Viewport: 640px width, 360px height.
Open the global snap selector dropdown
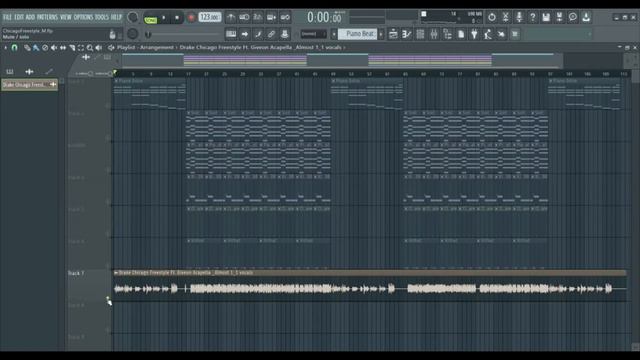313,34
